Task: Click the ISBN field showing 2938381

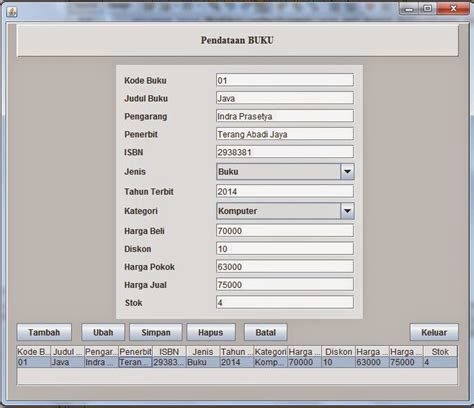Action: [285, 152]
